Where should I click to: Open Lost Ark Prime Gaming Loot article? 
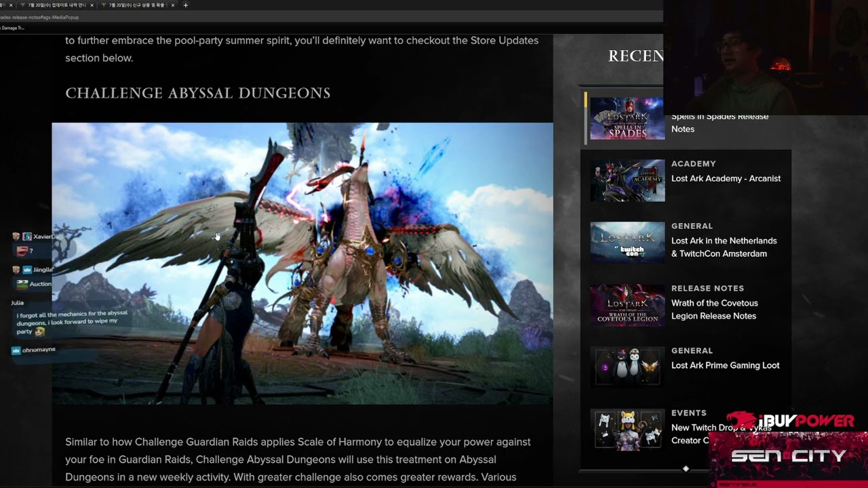click(x=726, y=365)
